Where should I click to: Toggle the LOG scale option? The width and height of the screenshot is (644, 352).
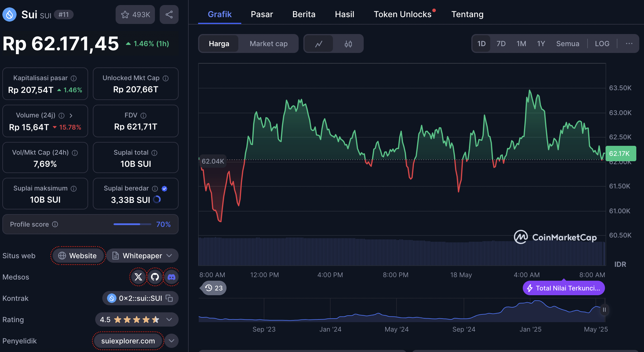[602, 44]
